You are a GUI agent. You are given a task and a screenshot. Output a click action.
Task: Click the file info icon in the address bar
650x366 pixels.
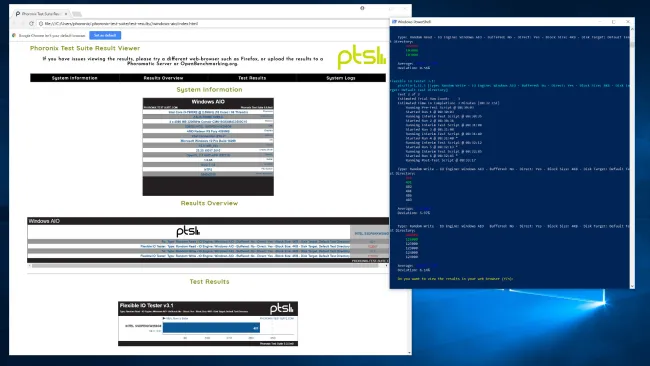[41, 24]
